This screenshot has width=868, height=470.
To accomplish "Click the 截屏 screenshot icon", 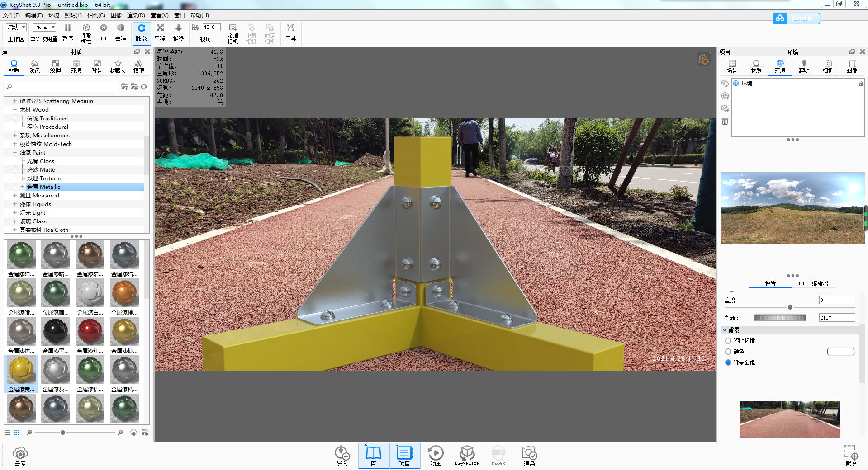I will coord(851,456).
